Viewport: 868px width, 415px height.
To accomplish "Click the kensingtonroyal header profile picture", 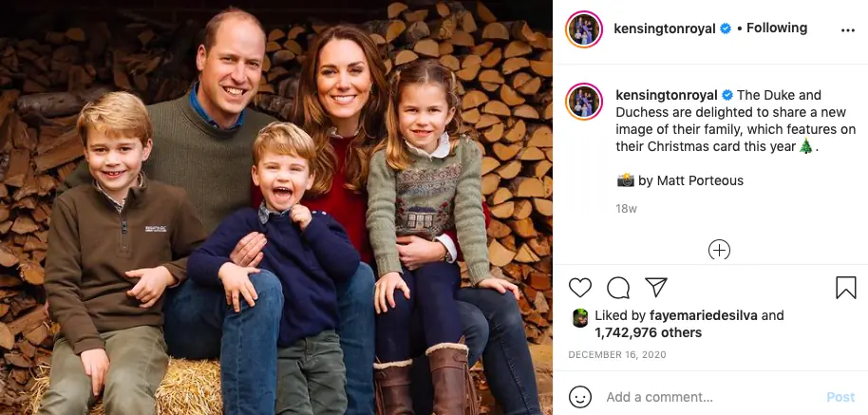I will point(584,29).
